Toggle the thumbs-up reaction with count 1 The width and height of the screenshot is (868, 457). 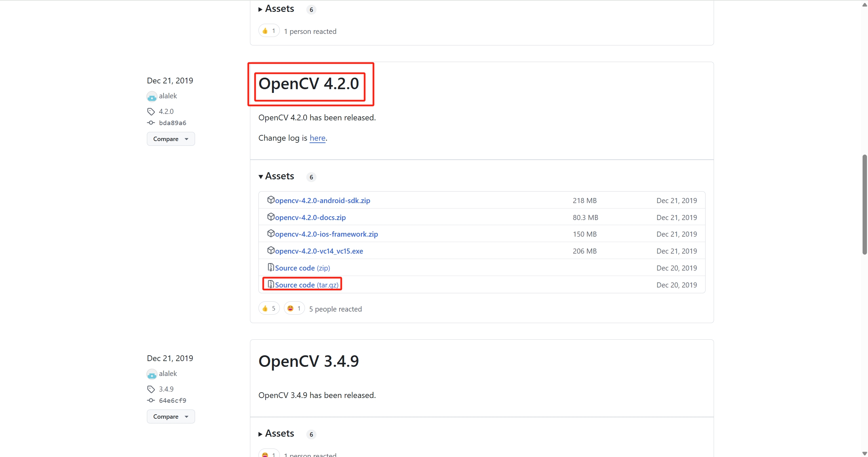click(x=269, y=31)
